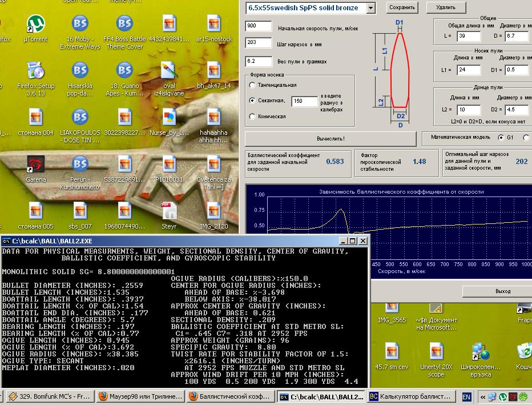Expand the 6.5x55swedish bullet preset dropdown
Image resolution: width=532 pixels, height=405 pixels.
click(371, 8)
